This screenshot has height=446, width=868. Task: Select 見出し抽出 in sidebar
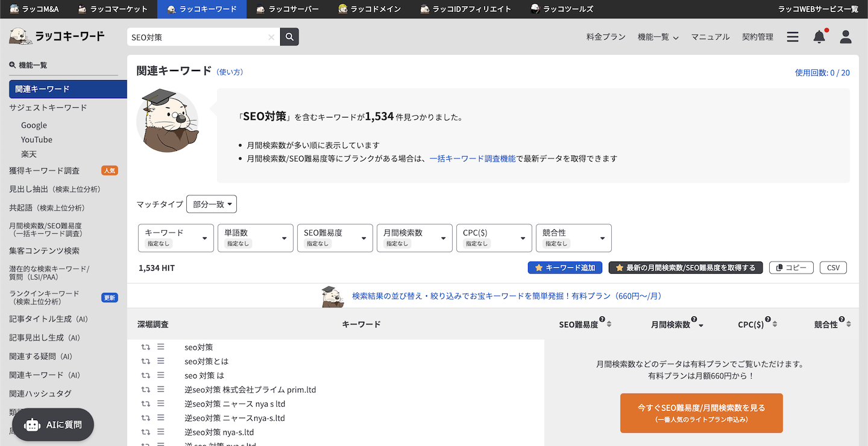55,189
